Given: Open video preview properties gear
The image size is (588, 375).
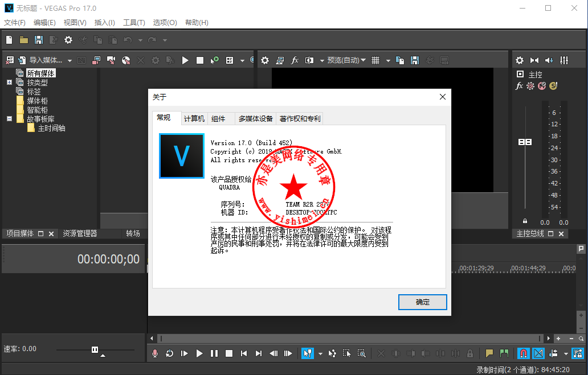Looking at the screenshot, I should [265, 60].
